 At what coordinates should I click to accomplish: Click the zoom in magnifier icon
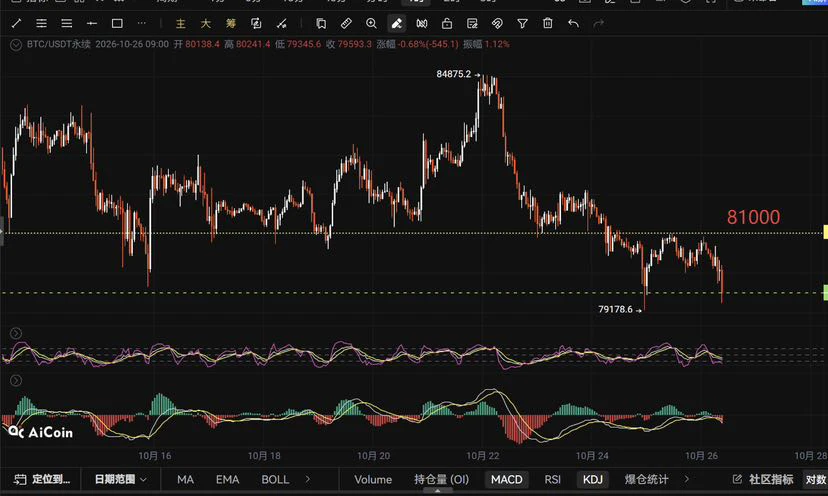coord(371,23)
